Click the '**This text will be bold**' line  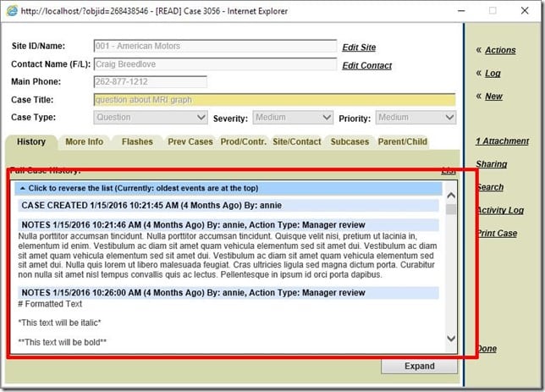(63, 342)
